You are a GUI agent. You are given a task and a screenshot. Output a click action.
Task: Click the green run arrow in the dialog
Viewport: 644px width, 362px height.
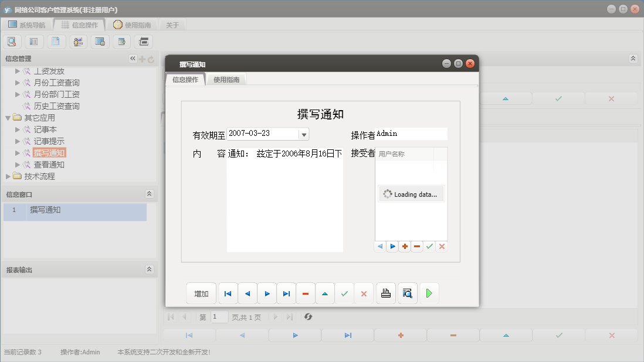click(x=429, y=293)
